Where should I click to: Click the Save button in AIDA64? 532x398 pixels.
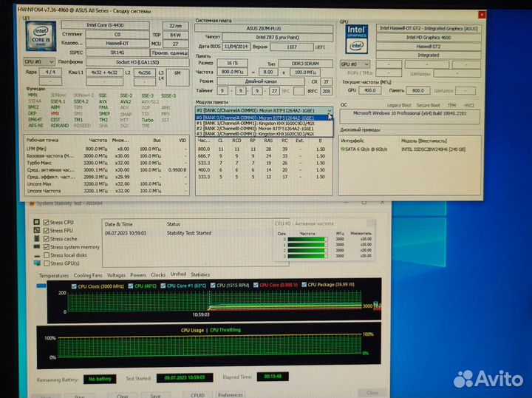(x=155, y=396)
